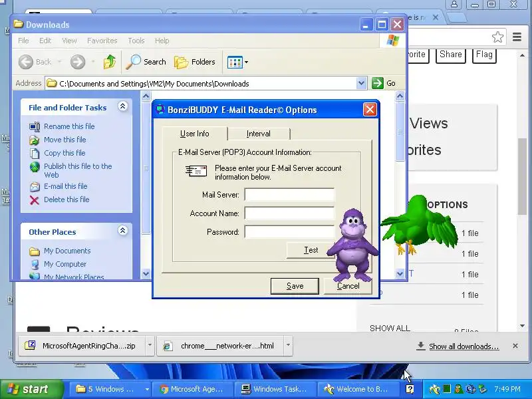The image size is (532, 399).
Task: Click the Password input field
Action: [x=289, y=232]
